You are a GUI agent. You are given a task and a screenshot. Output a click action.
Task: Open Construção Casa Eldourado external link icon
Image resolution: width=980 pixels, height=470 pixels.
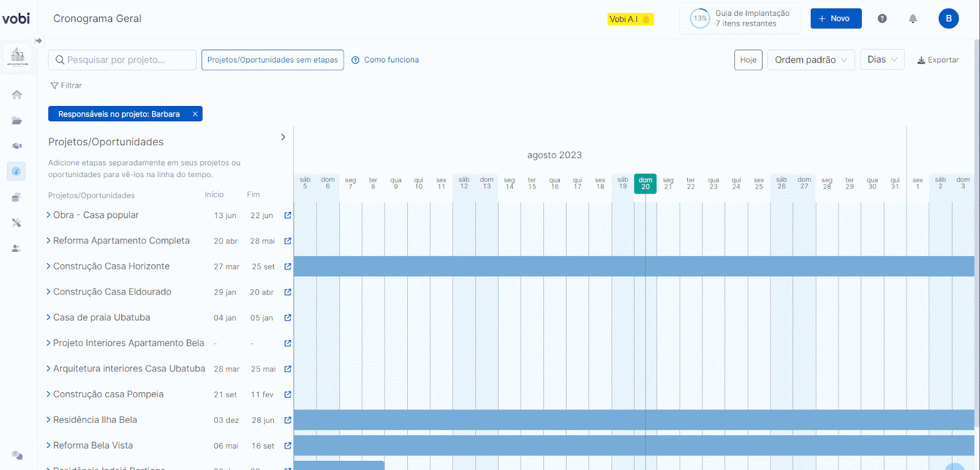point(288,292)
